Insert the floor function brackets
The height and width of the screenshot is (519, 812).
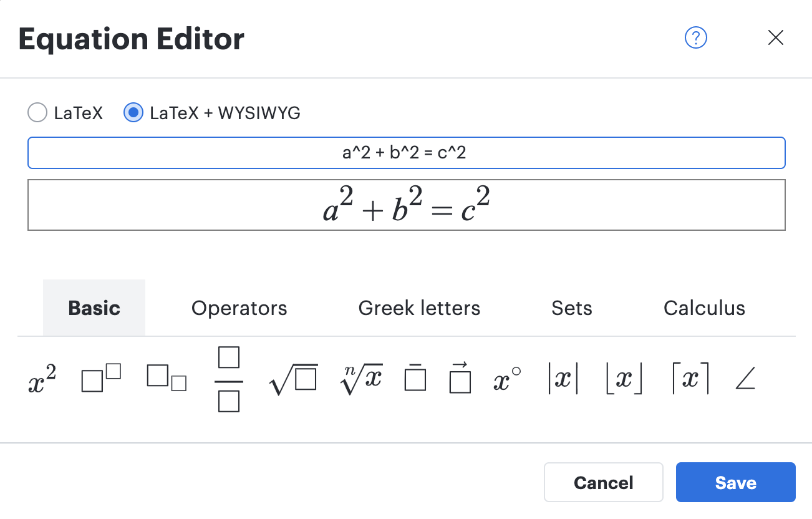coord(624,379)
